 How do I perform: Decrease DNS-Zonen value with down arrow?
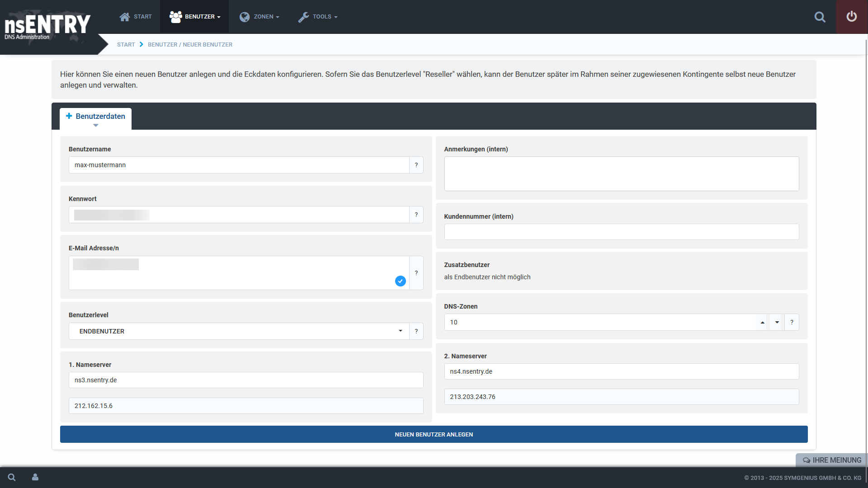point(777,322)
